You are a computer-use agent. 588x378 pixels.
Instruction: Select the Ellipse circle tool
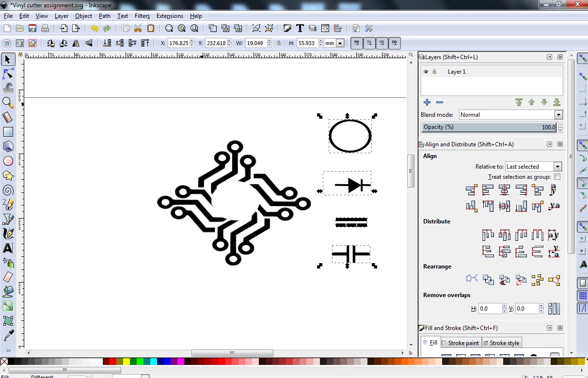(8, 161)
